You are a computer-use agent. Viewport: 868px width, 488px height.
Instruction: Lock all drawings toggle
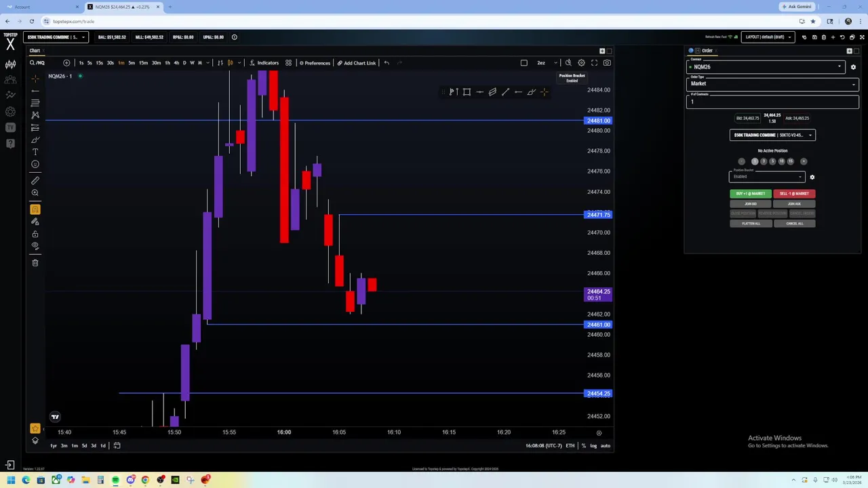coord(35,234)
